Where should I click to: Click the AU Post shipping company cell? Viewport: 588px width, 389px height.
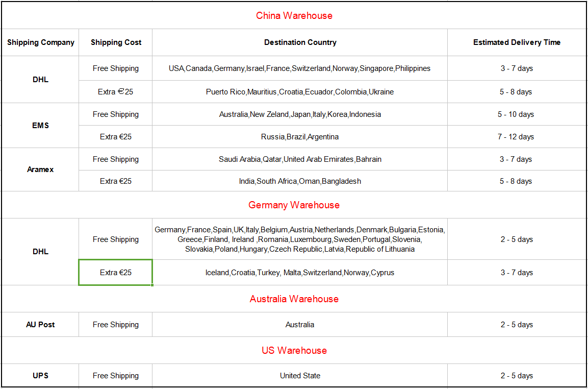pos(41,325)
